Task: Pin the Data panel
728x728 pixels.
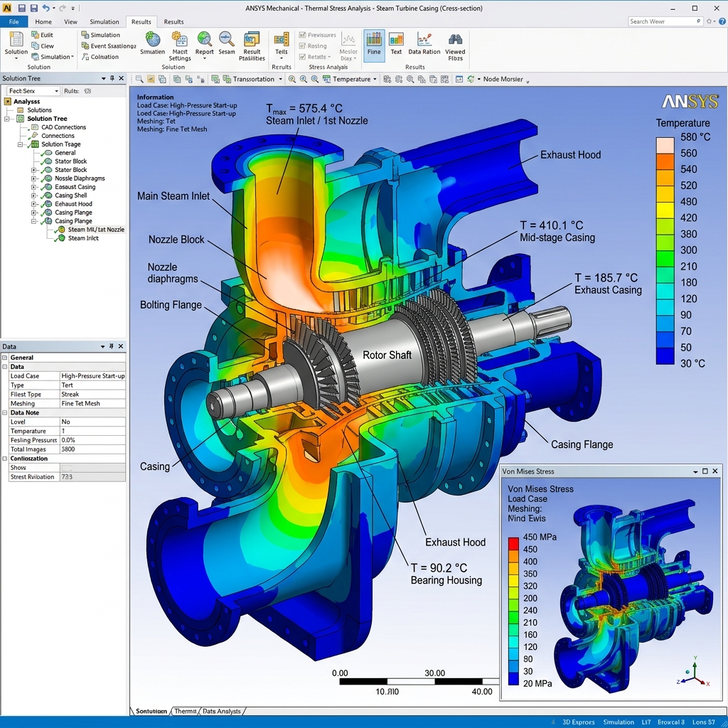Action: point(112,346)
